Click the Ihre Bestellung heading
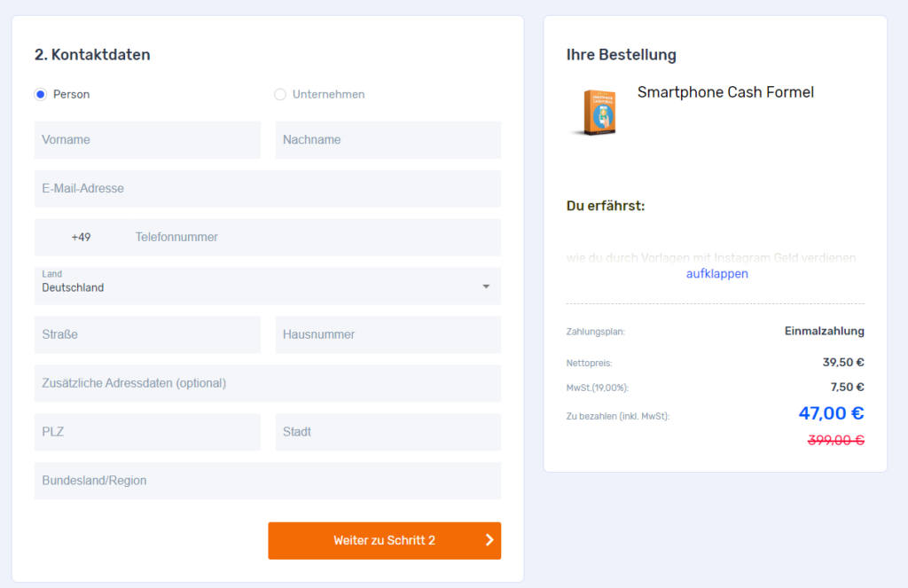Image resolution: width=908 pixels, height=588 pixels. pos(622,54)
